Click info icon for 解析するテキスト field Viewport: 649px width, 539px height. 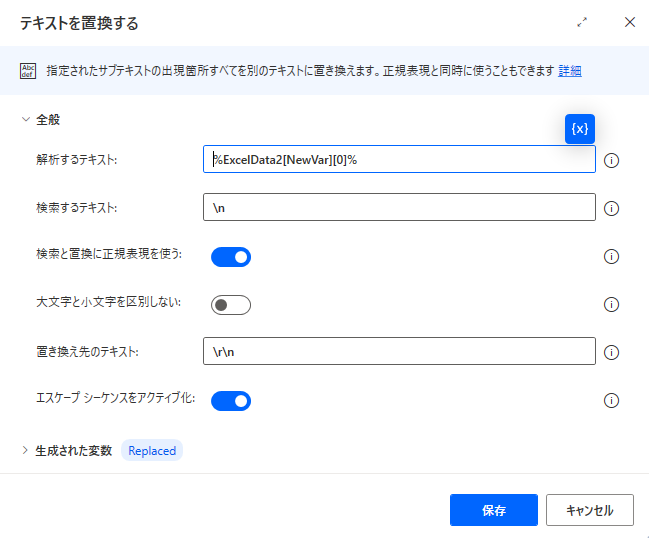[x=611, y=160]
